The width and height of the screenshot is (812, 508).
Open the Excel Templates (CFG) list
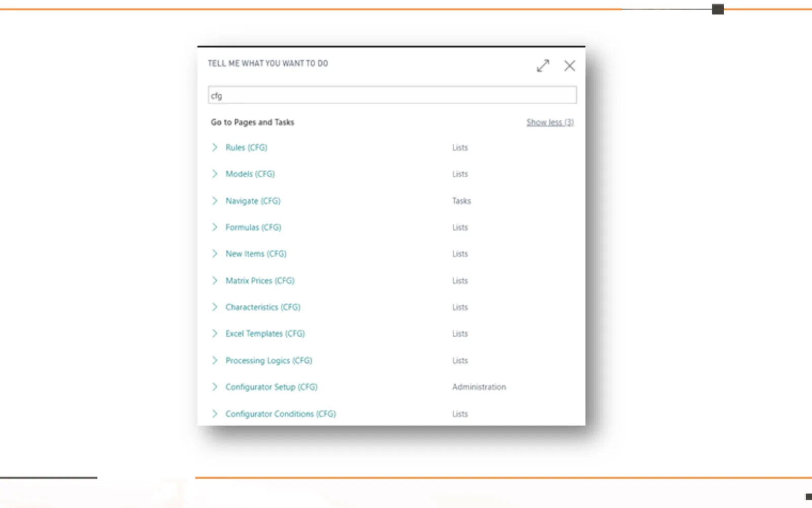point(265,333)
